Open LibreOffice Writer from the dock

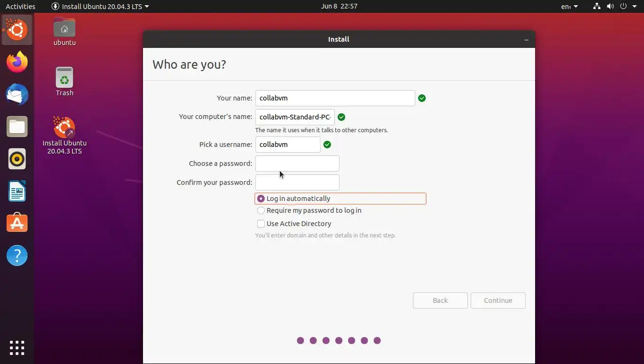[x=17, y=191]
